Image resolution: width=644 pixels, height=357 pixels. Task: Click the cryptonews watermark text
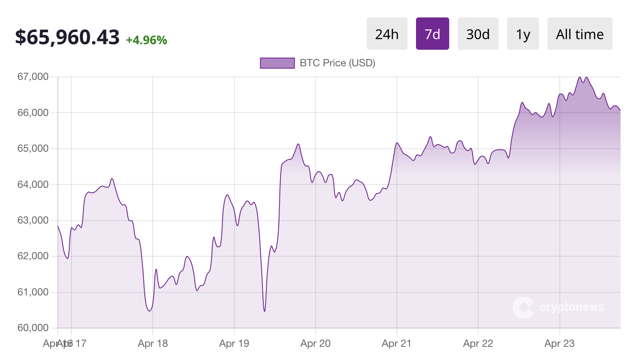(x=572, y=307)
